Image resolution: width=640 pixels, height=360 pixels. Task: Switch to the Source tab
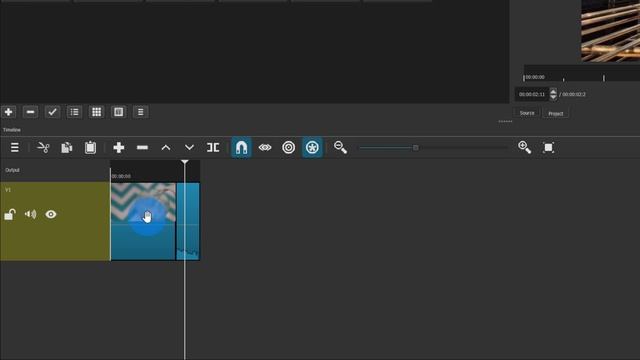[527, 113]
